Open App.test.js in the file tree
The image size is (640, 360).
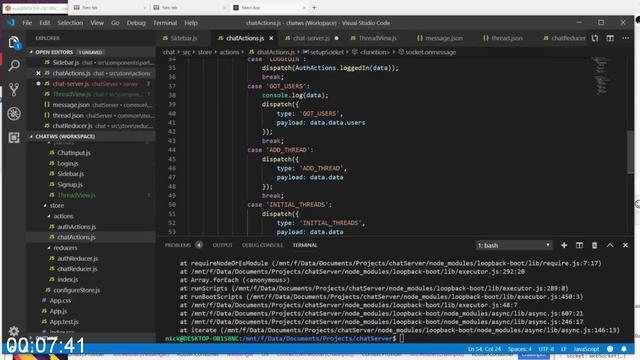click(x=64, y=322)
